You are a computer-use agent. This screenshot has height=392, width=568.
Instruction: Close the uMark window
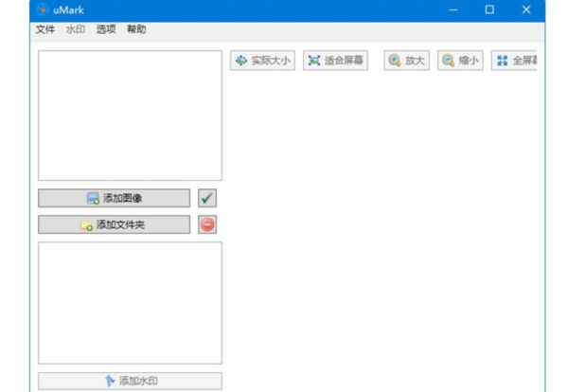tap(526, 9)
